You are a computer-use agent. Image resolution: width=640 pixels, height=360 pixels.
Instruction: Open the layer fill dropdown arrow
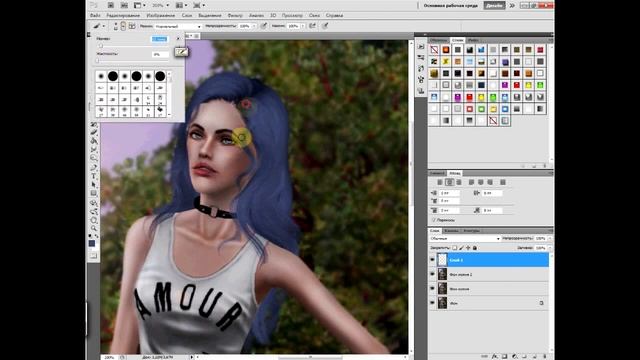[x=549, y=248]
